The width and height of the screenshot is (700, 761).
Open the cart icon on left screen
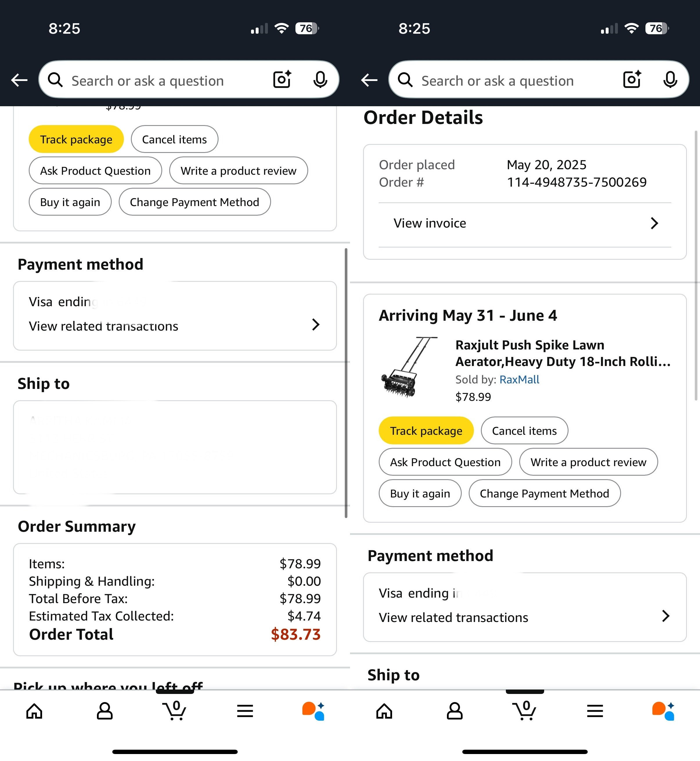click(x=175, y=710)
